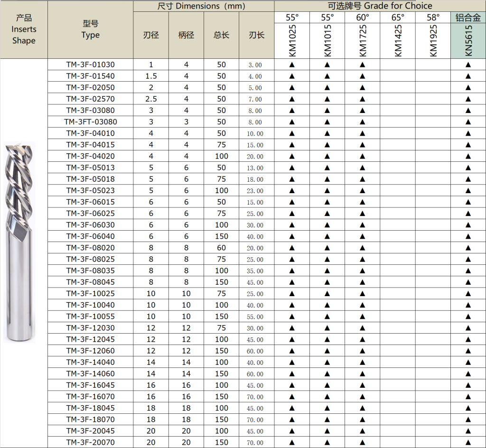This screenshot has width=486, height=448.
Task: Click the KM1025 triangle for TM-3F-01030
Action: 292,65
